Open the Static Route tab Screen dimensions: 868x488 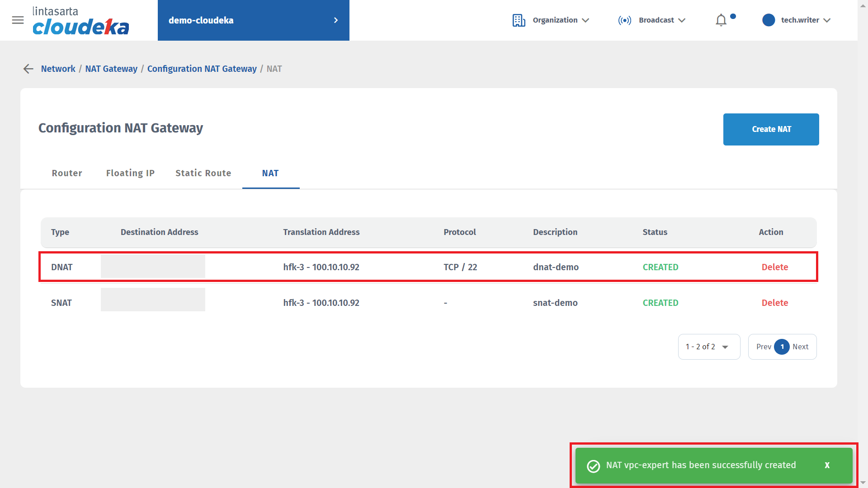pyautogui.click(x=203, y=173)
